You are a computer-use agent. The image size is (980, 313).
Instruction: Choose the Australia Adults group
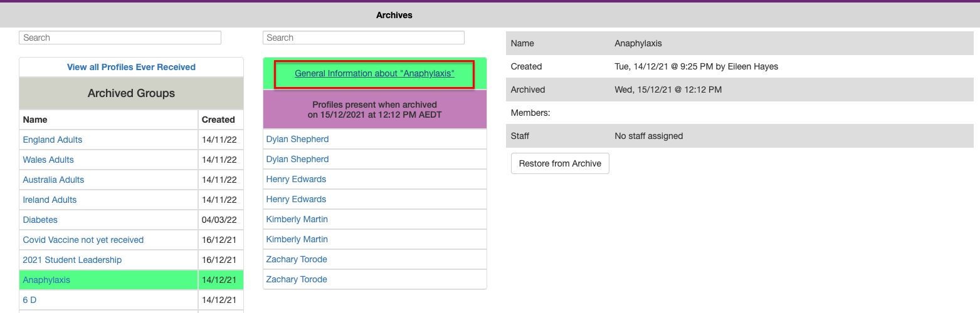tap(53, 180)
